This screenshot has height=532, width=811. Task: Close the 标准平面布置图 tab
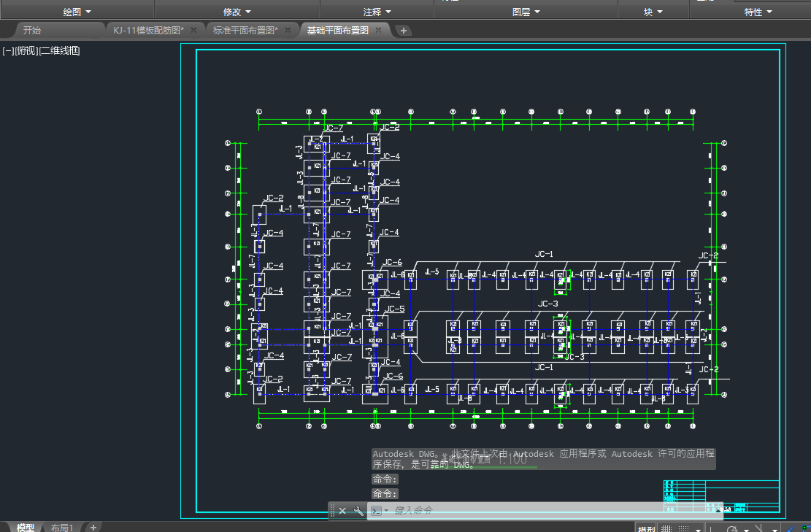coord(288,30)
